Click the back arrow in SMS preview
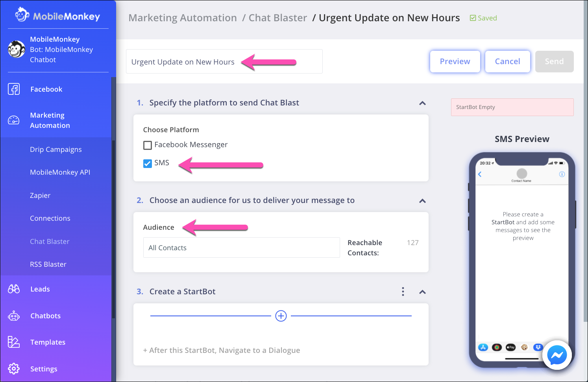Image resolution: width=588 pixels, height=382 pixels. point(480,174)
